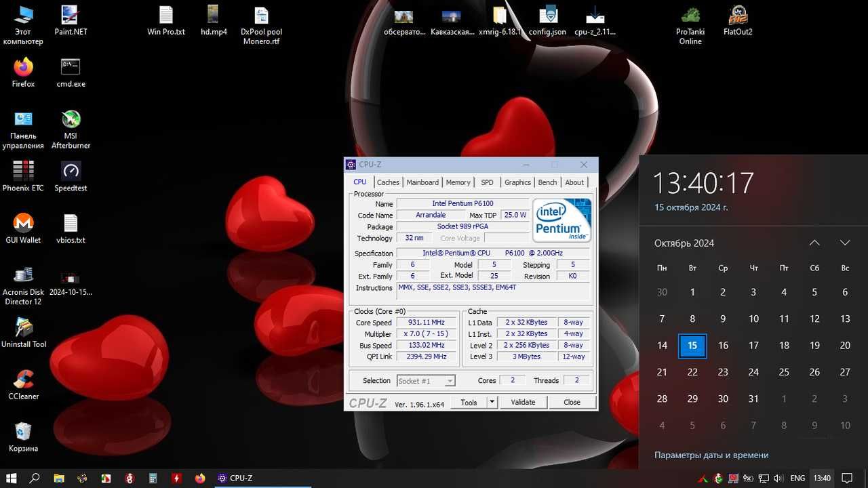
Task: Select the 2024-10-15 screenshot file icon
Action: [71, 284]
